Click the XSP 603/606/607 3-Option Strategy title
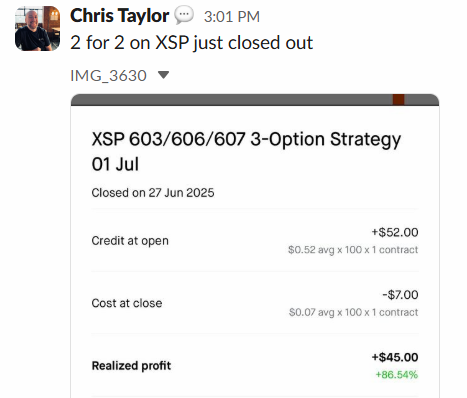The width and height of the screenshot is (467, 398). click(x=246, y=152)
